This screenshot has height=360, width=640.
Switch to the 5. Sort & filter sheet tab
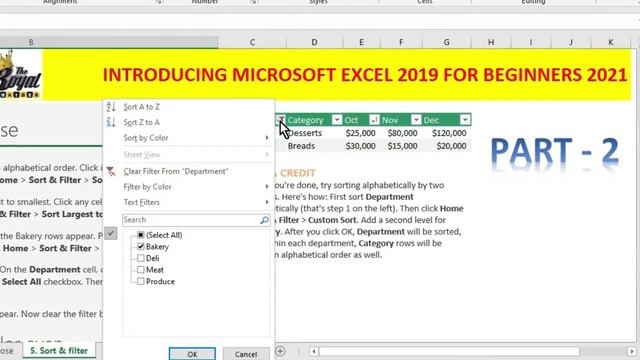(x=59, y=351)
